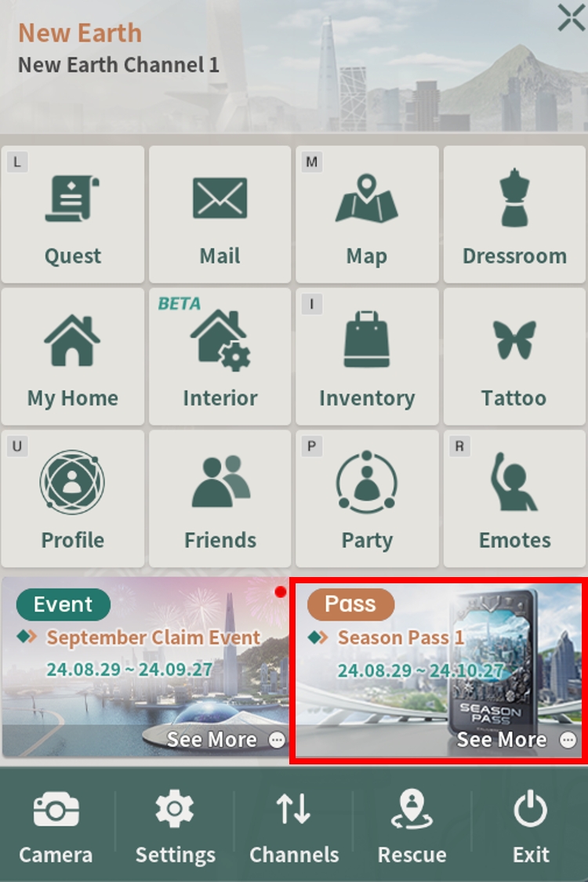Open the Party tile
Viewport: 588px width, 882px height.
367,499
